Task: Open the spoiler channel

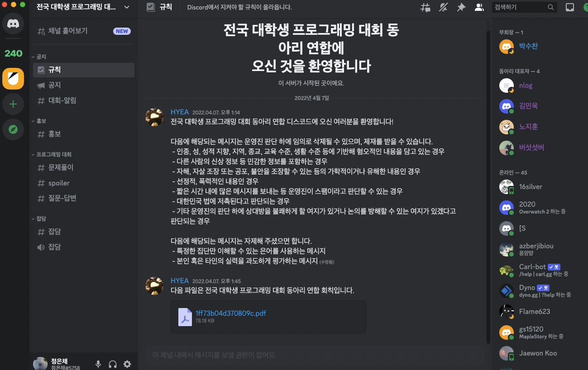Action: pyautogui.click(x=84, y=183)
